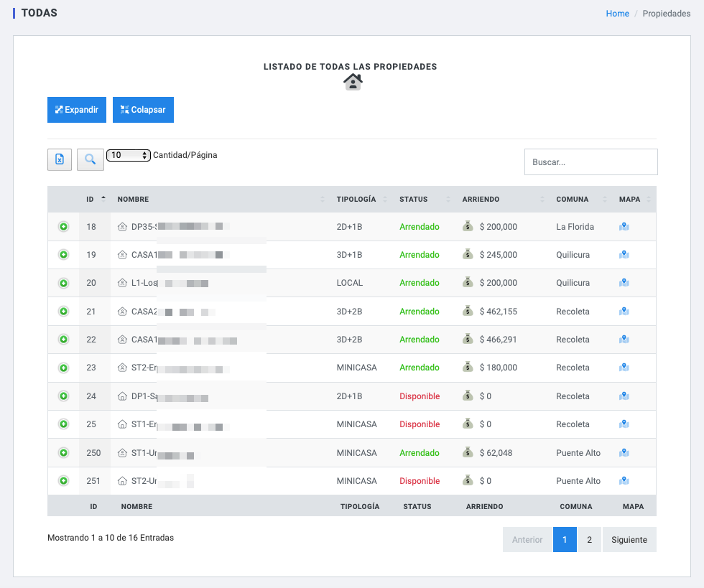This screenshot has height=588, width=704.
Task: Click money bag icon next to $ 245,000
Action: point(468,254)
